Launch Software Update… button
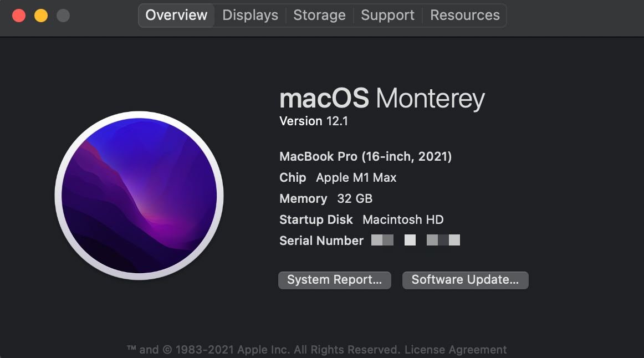Image resolution: width=644 pixels, height=358 pixels. (x=466, y=280)
